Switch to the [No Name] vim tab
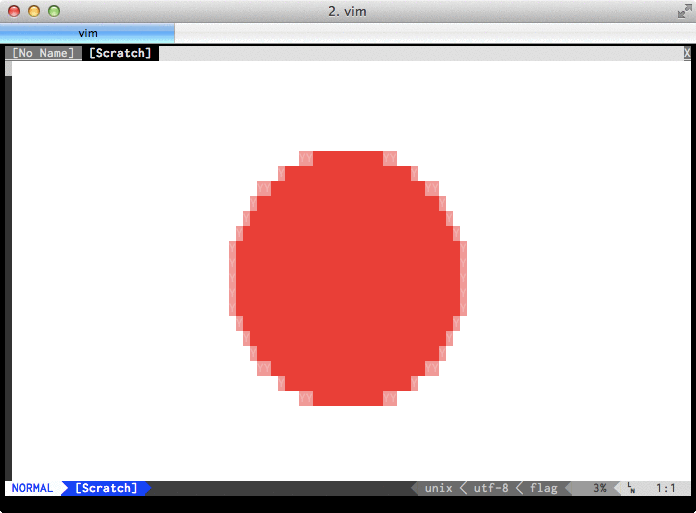Screen dimensions: 696x513 click(x=43, y=53)
